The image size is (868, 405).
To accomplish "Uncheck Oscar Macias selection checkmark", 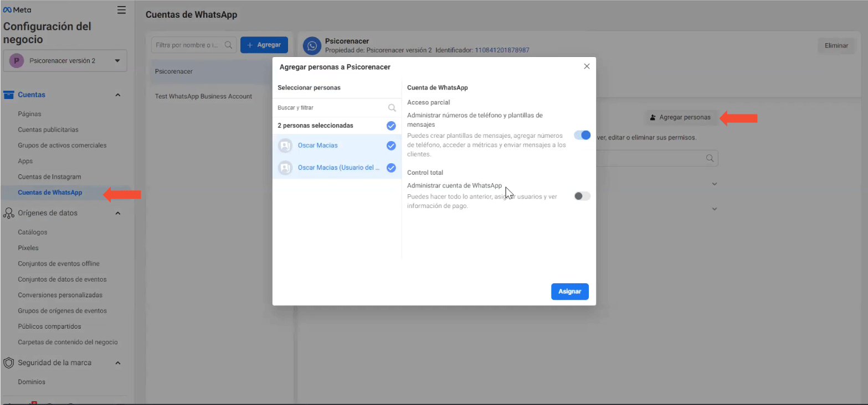I will pyautogui.click(x=391, y=146).
